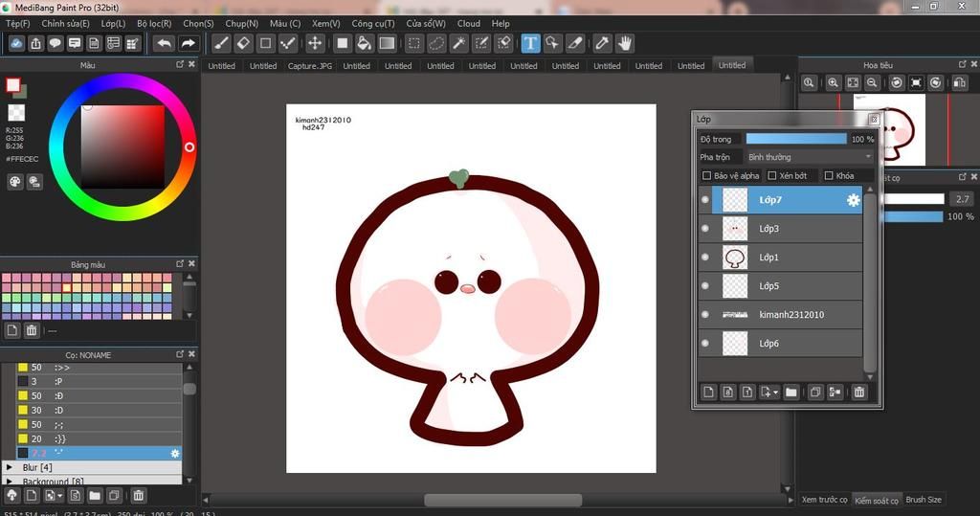This screenshot has width=980, height=516.
Task: Select the Select Eraser tool
Action: click(x=503, y=43)
